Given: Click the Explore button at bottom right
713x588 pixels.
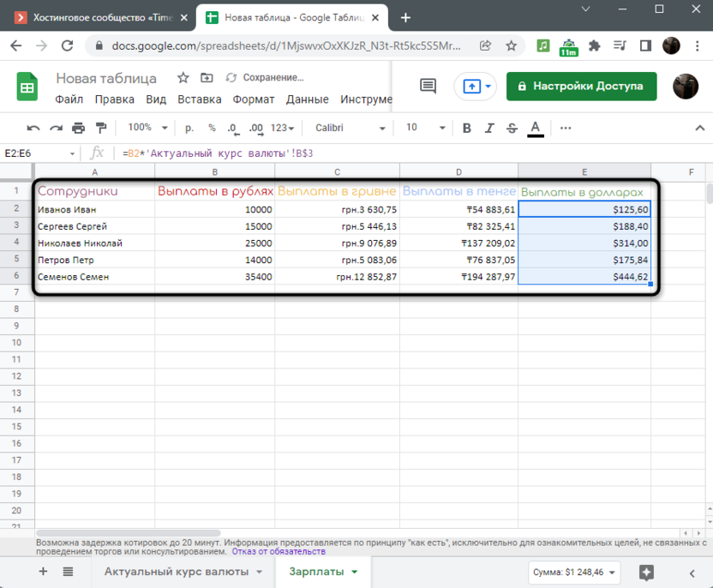Looking at the screenshot, I should click(647, 573).
